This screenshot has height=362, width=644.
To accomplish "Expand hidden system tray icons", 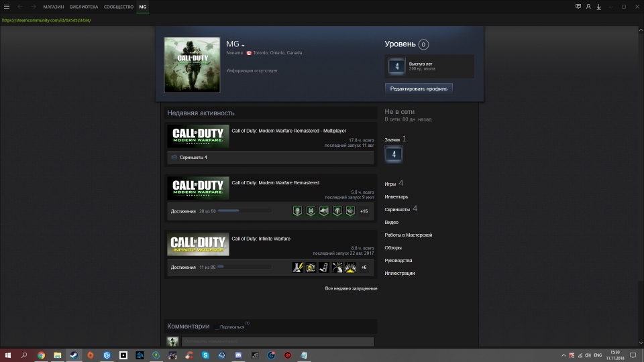I will (563, 355).
